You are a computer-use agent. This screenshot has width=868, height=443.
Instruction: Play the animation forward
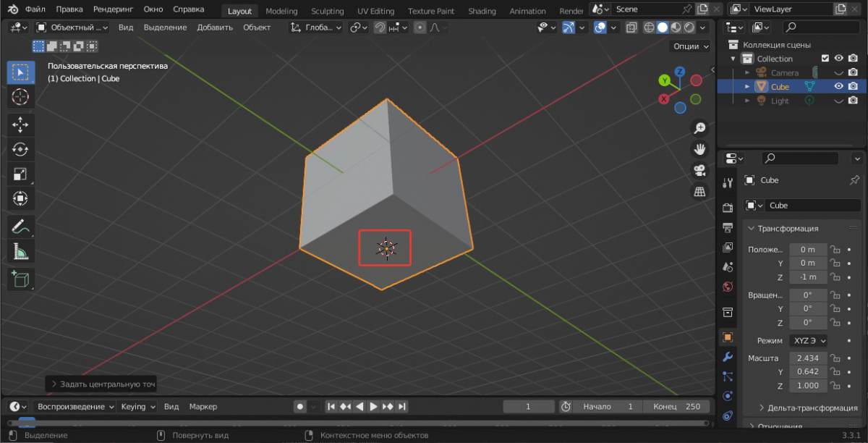(373, 407)
